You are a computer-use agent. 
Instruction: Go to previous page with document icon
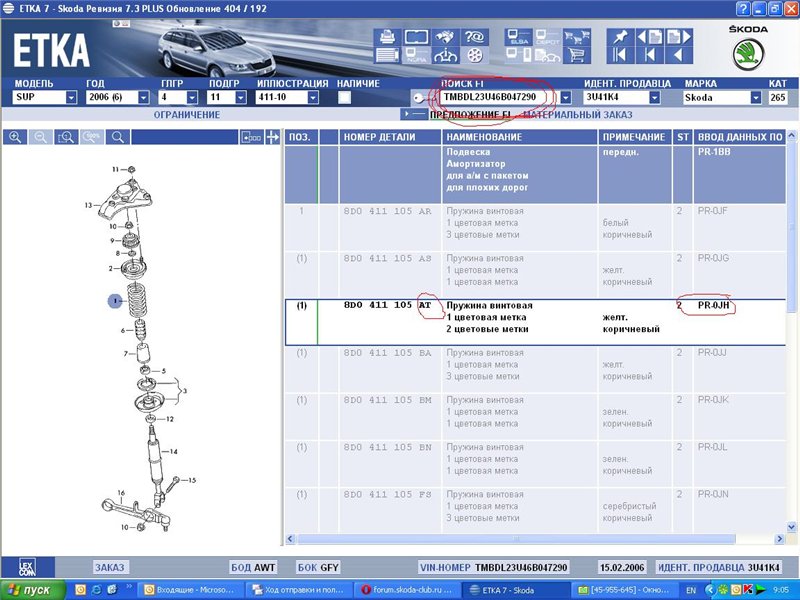click(649, 37)
